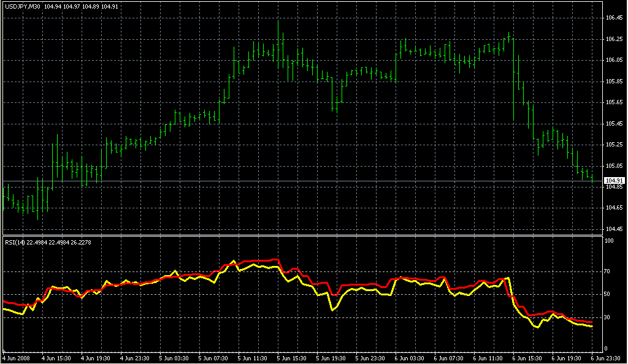Click the 4 Jun 15:30 time label

(x=56, y=358)
